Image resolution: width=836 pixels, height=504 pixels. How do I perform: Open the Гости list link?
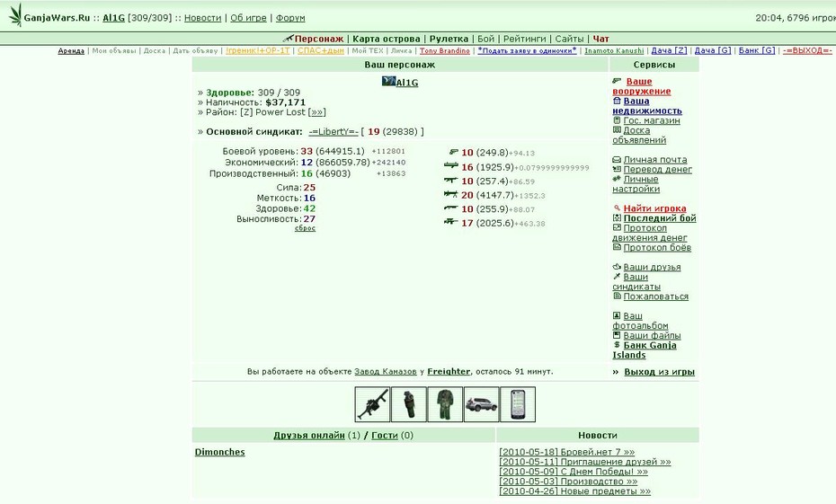385,435
